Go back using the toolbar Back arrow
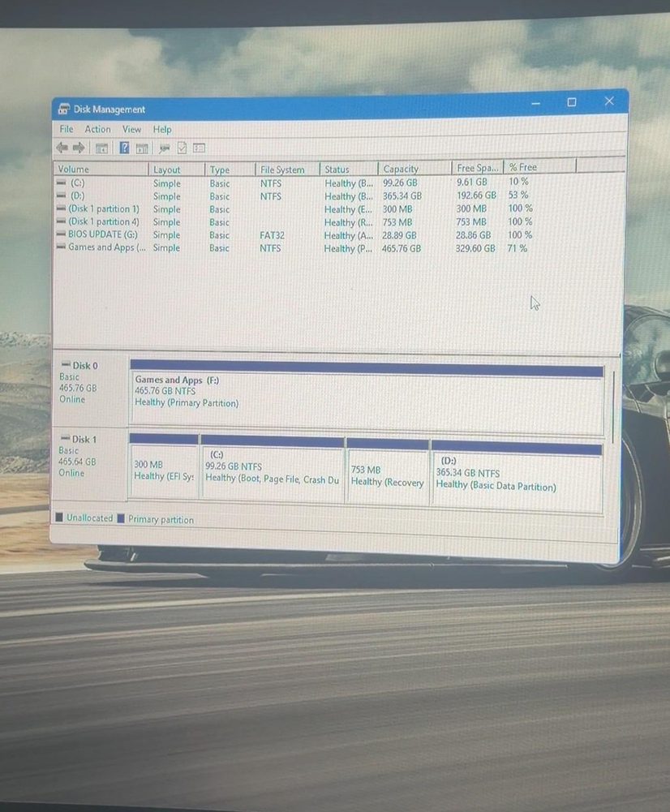 coord(62,148)
